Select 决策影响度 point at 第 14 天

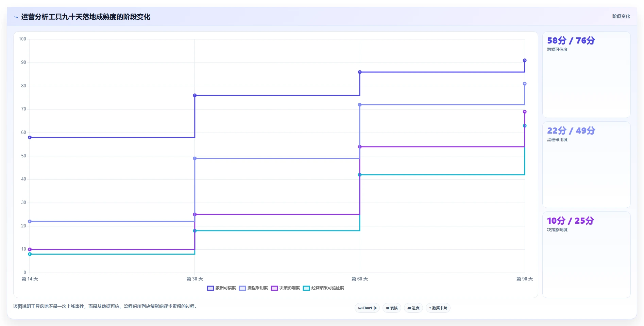[x=30, y=250]
